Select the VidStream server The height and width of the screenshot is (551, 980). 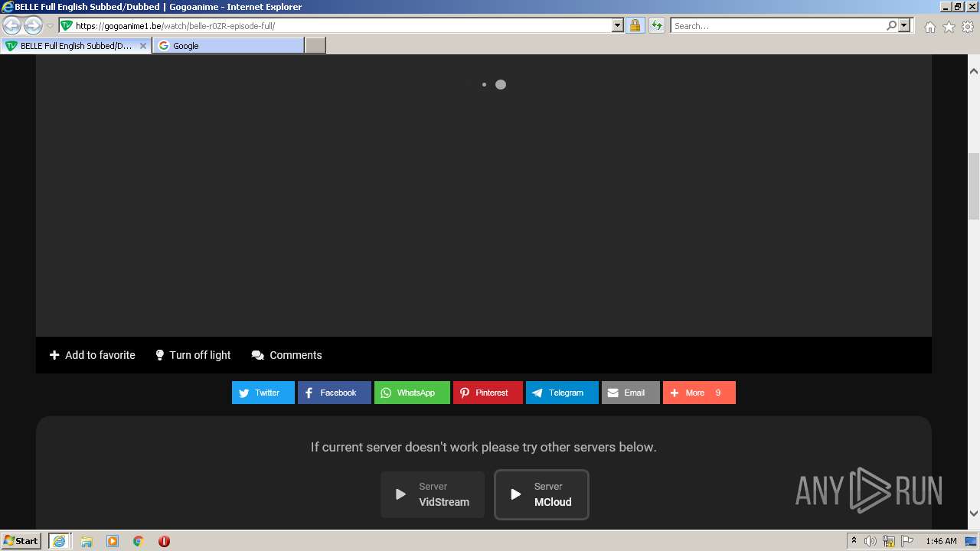433,494
